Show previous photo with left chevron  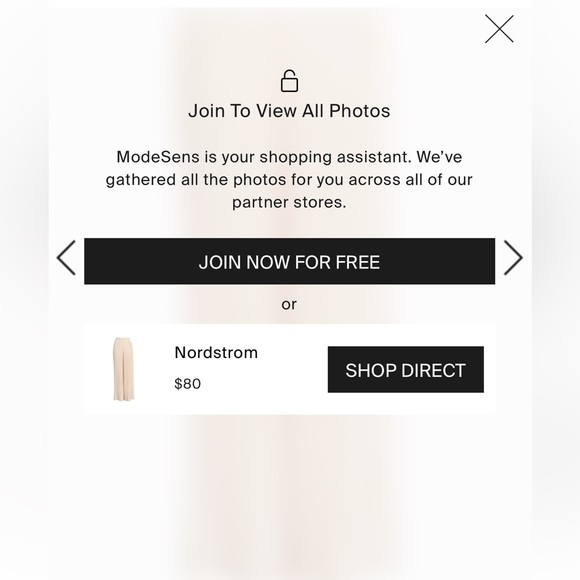coord(66,258)
